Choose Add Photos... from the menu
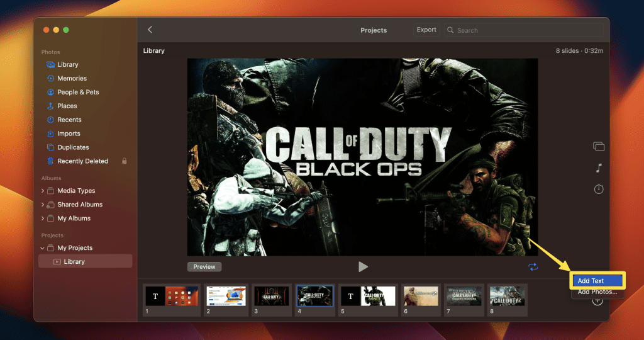The image size is (644, 340). [597, 292]
